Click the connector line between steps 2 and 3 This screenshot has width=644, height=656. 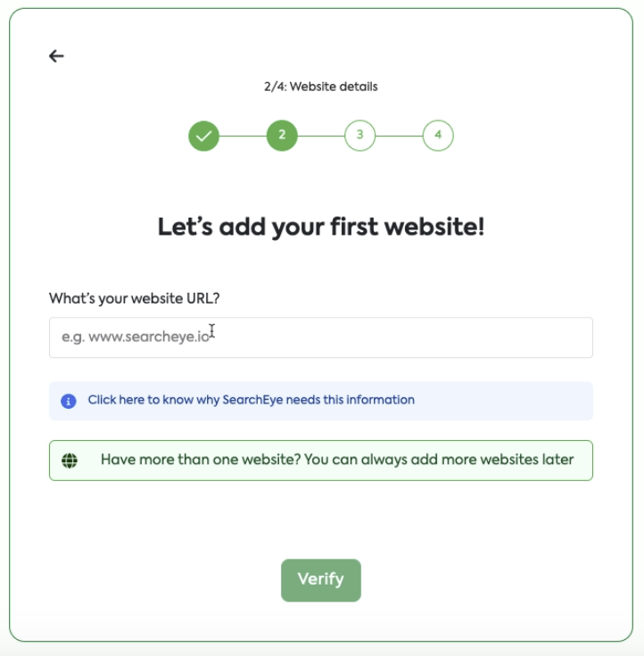pyautogui.click(x=321, y=136)
